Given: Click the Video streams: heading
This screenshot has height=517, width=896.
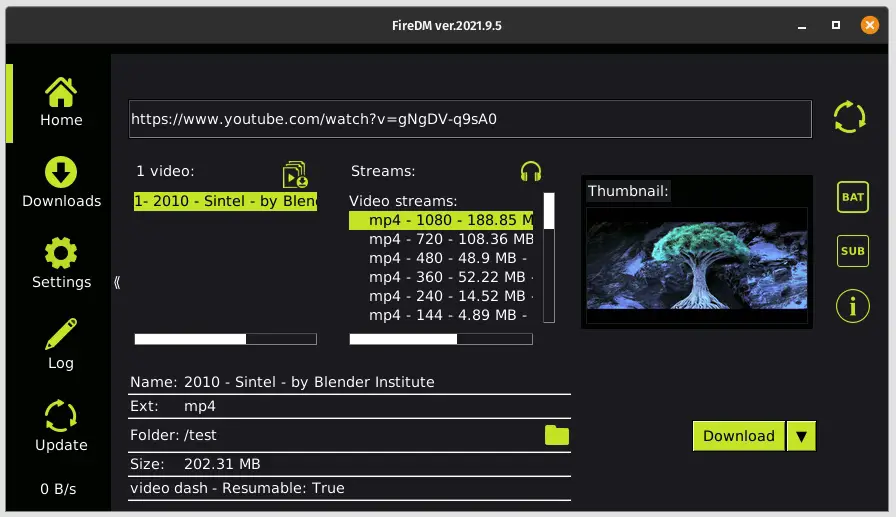Looking at the screenshot, I should pos(403,201).
